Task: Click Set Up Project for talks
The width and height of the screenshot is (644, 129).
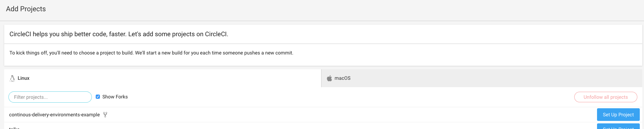Action: point(618,127)
